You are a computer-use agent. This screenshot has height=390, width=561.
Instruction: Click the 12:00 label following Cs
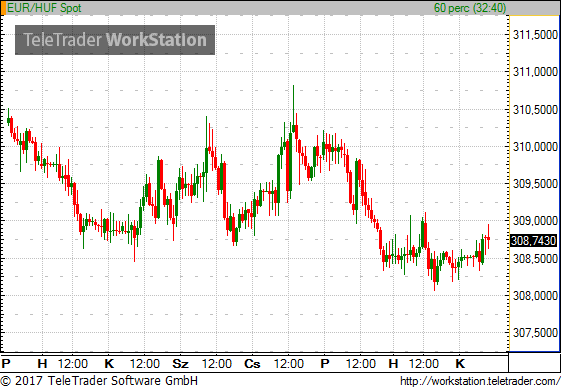[x=289, y=364]
